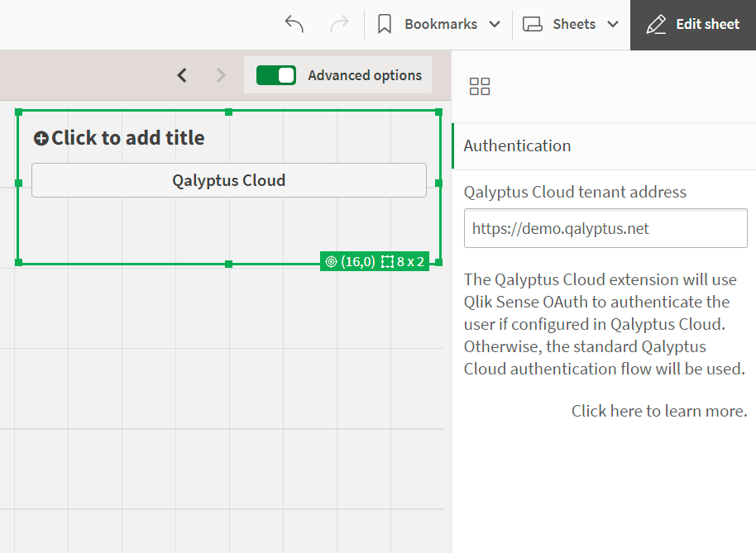This screenshot has width=756, height=553.
Task: Click the size bracket icon next to 8 x 2
Action: 387,261
